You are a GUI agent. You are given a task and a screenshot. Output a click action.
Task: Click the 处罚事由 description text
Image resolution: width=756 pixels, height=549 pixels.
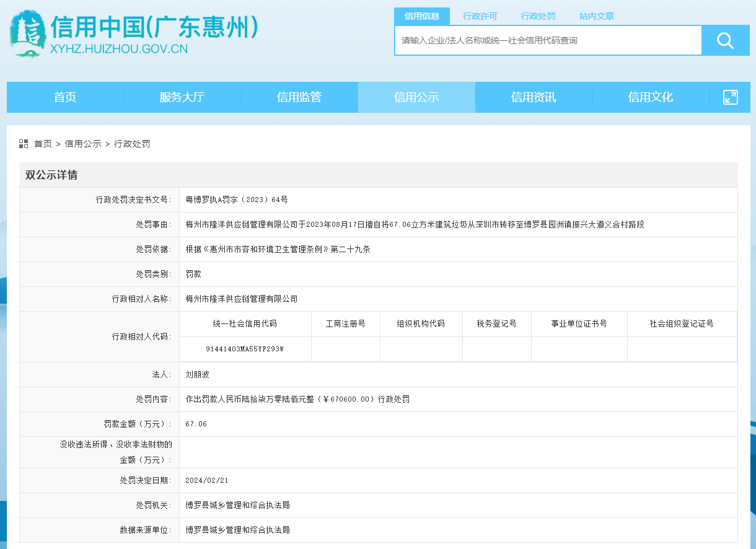point(415,224)
